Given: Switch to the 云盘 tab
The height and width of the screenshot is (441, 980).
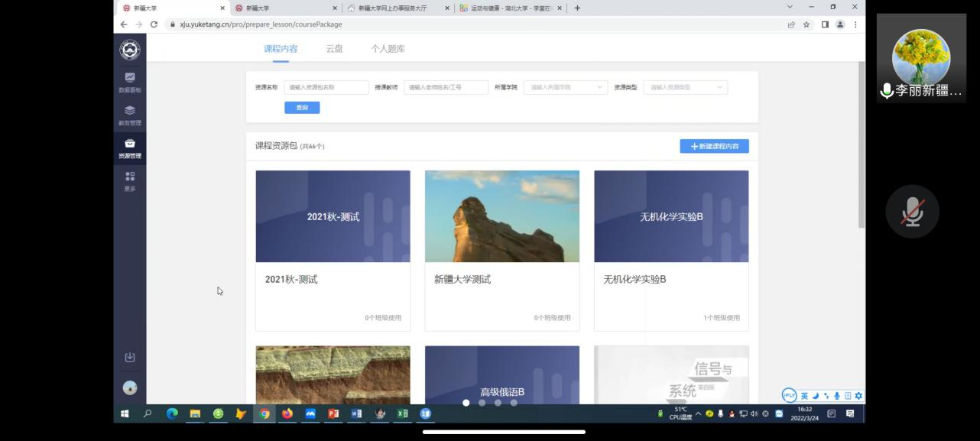Looking at the screenshot, I should pyautogui.click(x=334, y=48).
